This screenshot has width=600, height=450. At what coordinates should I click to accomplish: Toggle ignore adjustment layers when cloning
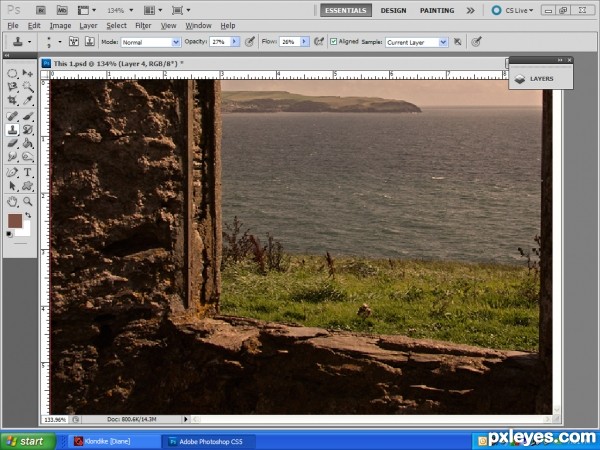457,42
